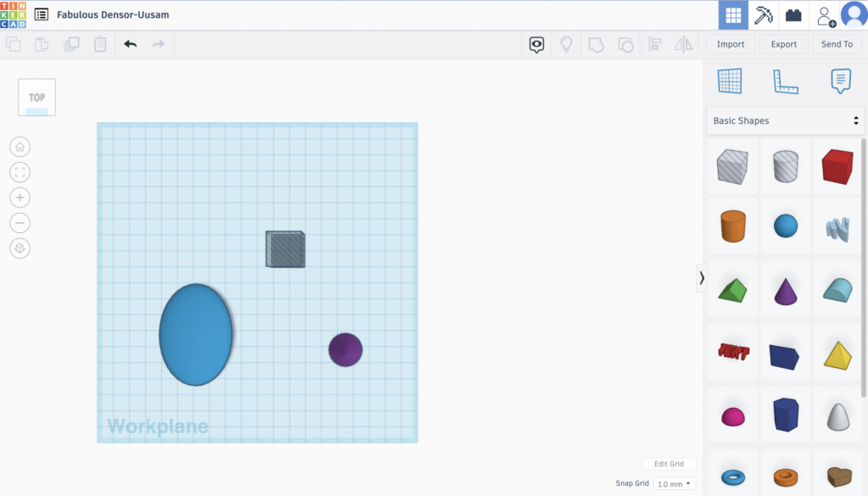
Task: Click the undo arrow in toolbar
Action: pos(130,44)
